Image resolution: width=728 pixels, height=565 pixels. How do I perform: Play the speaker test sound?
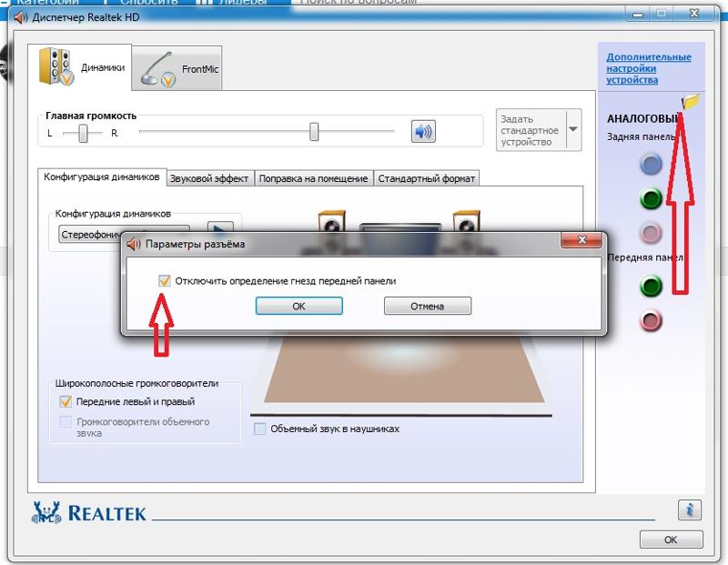[220, 227]
